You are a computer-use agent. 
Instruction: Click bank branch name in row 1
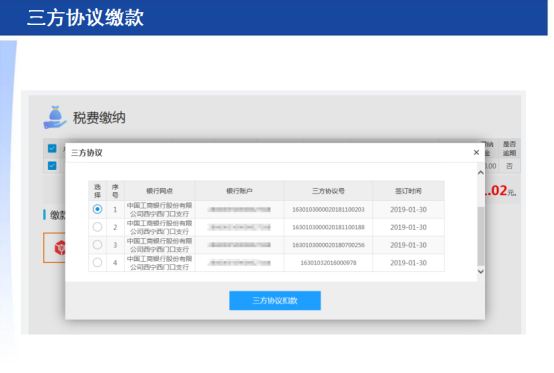159,209
